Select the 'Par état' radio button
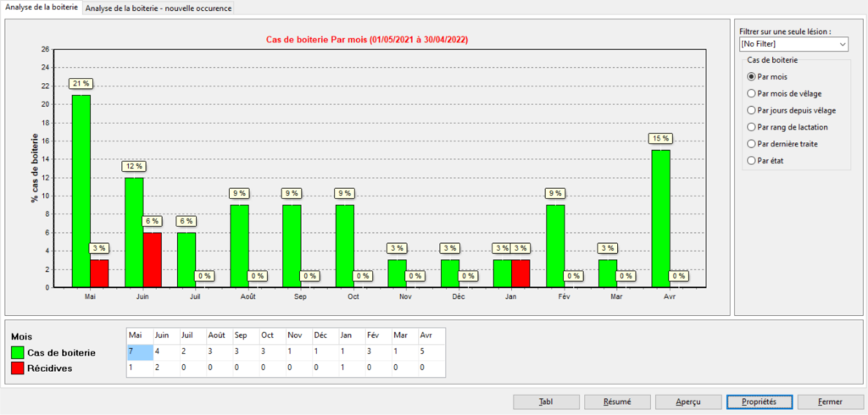868x415 pixels. click(x=751, y=160)
